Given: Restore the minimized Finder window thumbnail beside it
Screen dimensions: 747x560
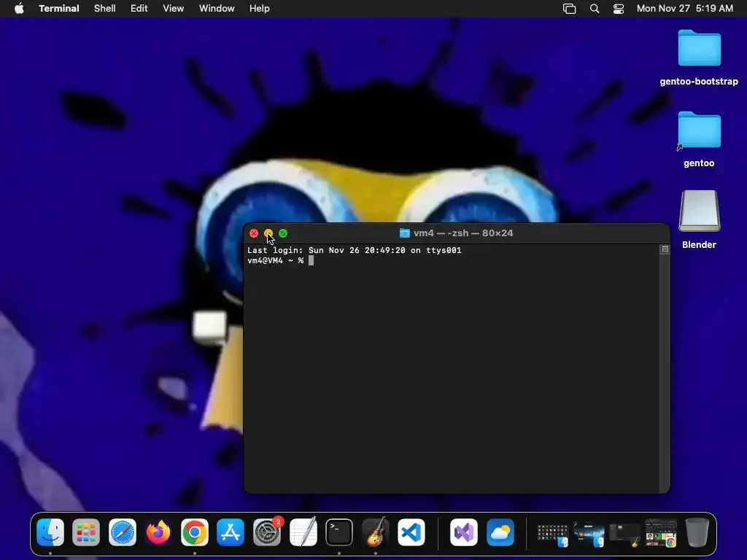Looking at the screenshot, I should pyautogui.click(x=589, y=535).
